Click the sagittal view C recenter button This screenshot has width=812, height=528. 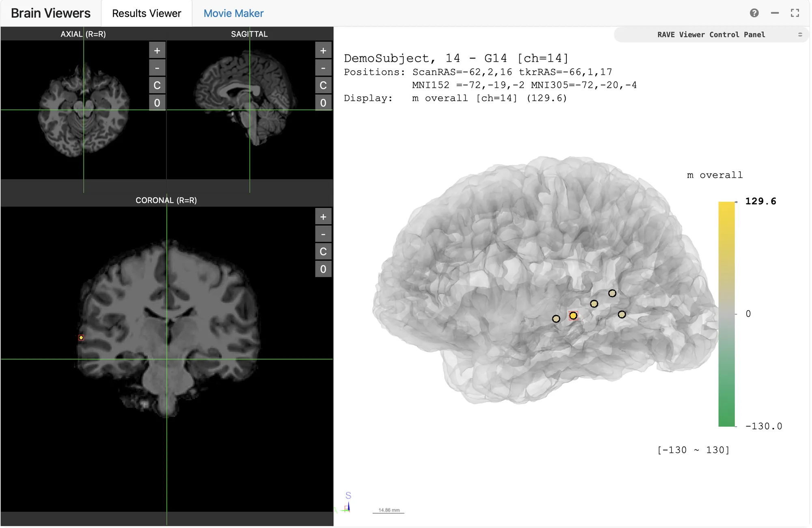pos(323,85)
